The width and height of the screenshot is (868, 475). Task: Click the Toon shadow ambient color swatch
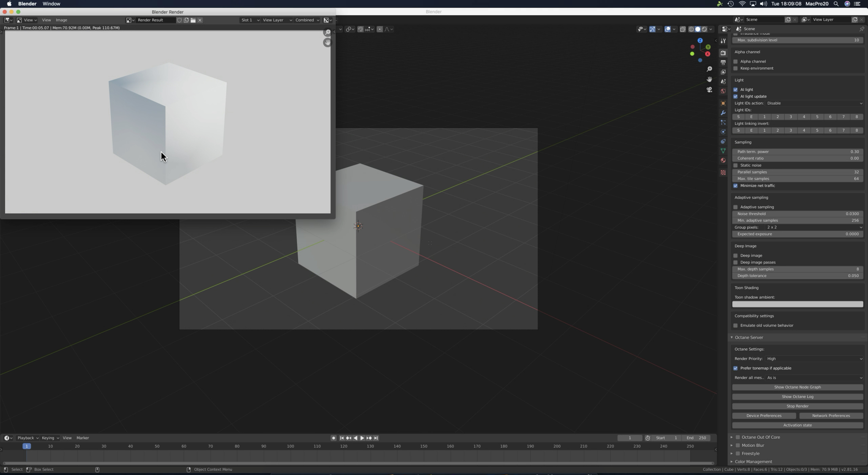point(797,304)
